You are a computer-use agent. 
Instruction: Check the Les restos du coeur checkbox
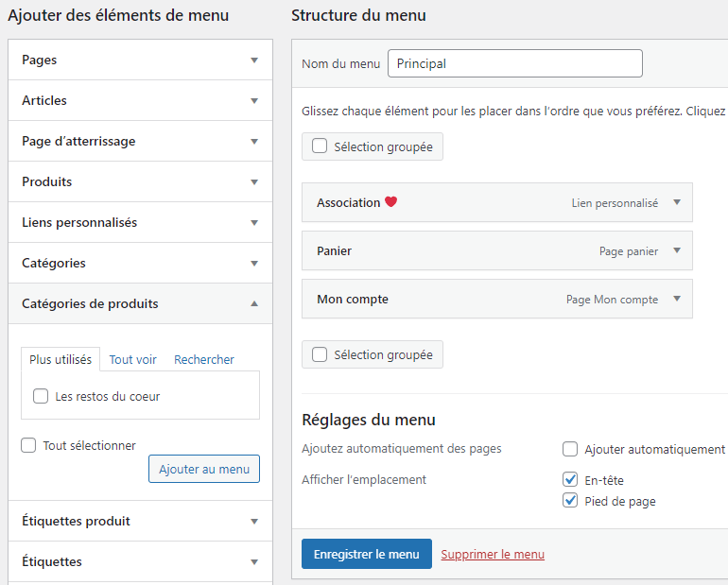[41, 397]
